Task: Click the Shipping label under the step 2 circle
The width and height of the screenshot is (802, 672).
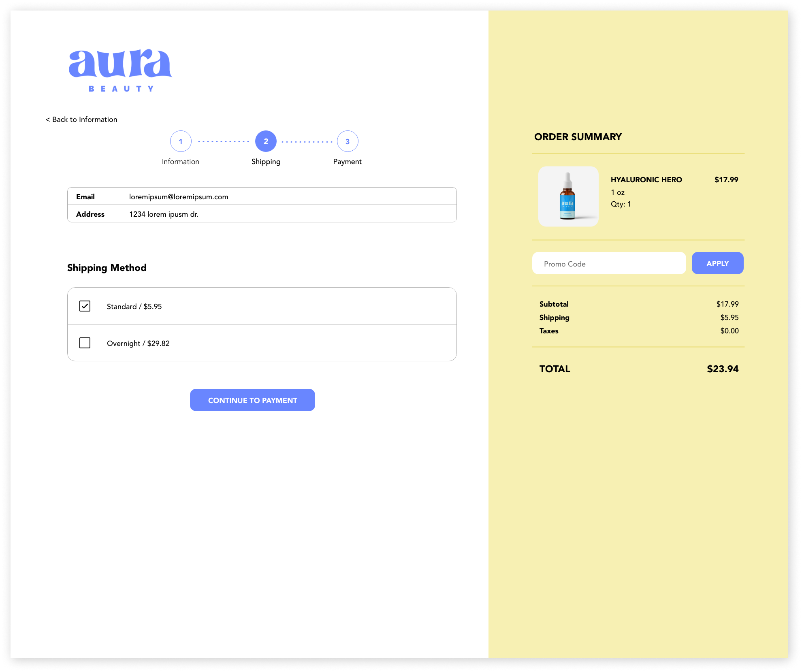Action: (x=266, y=162)
